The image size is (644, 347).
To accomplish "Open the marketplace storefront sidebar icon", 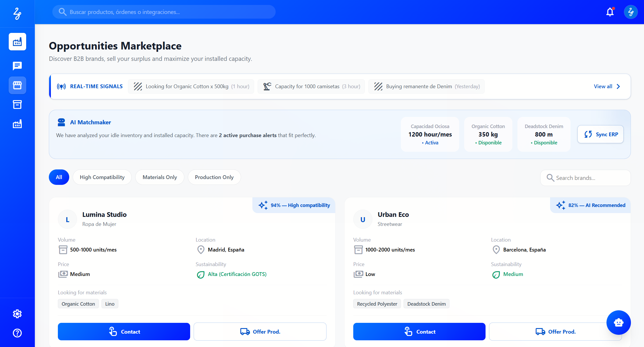I will (17, 85).
